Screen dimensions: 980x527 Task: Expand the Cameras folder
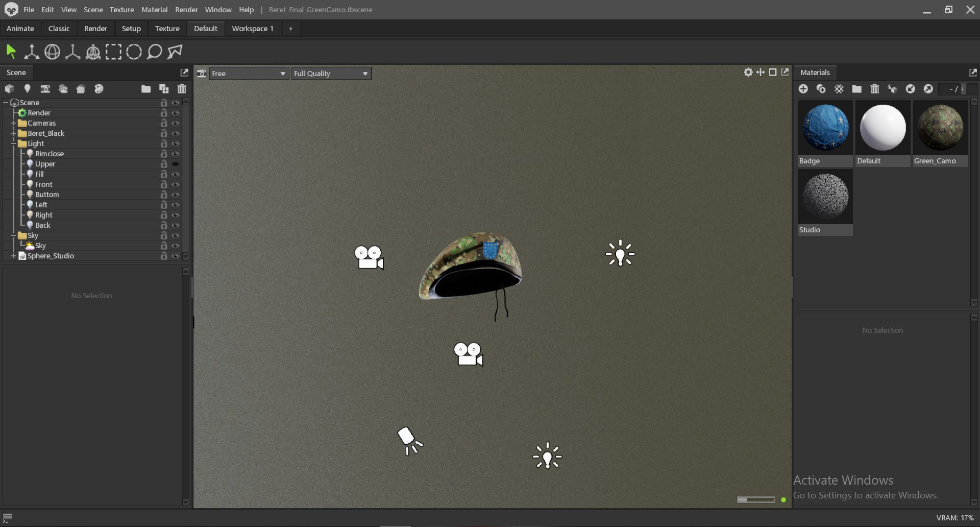click(x=13, y=123)
